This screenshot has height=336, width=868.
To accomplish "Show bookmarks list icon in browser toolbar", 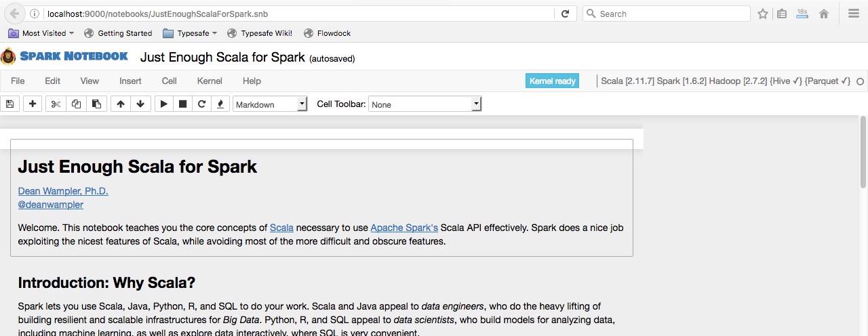I will tap(782, 14).
